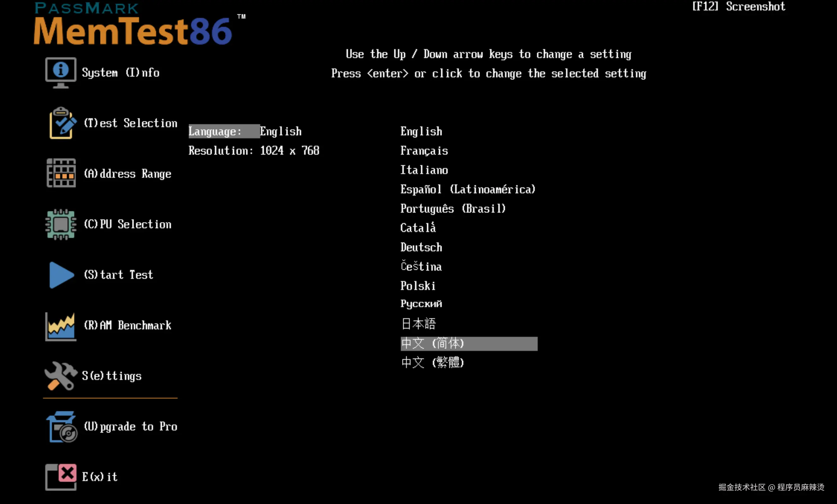Click the F12 Screenshot label
This screenshot has width=837, height=504.
click(x=738, y=7)
